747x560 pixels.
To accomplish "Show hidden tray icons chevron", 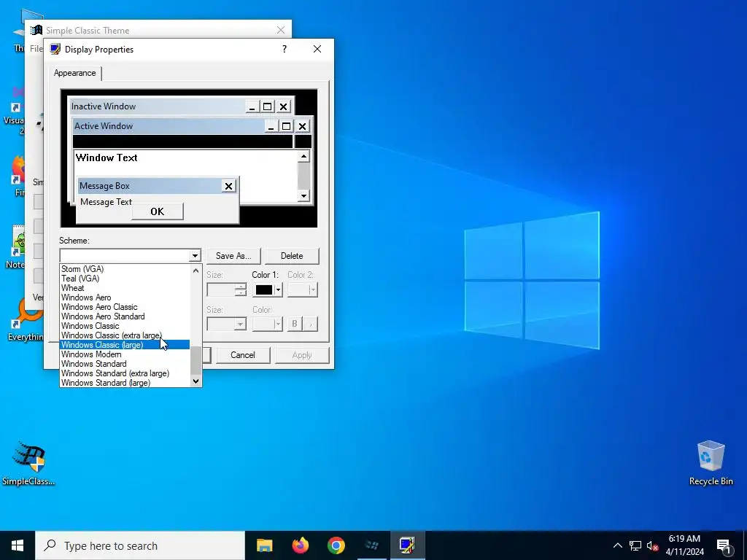I will [617, 545].
